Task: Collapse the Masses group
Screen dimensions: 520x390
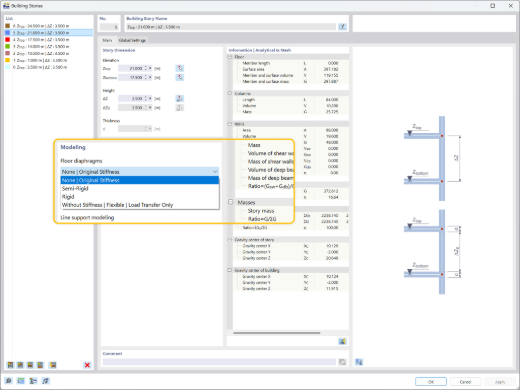Action: [231, 202]
